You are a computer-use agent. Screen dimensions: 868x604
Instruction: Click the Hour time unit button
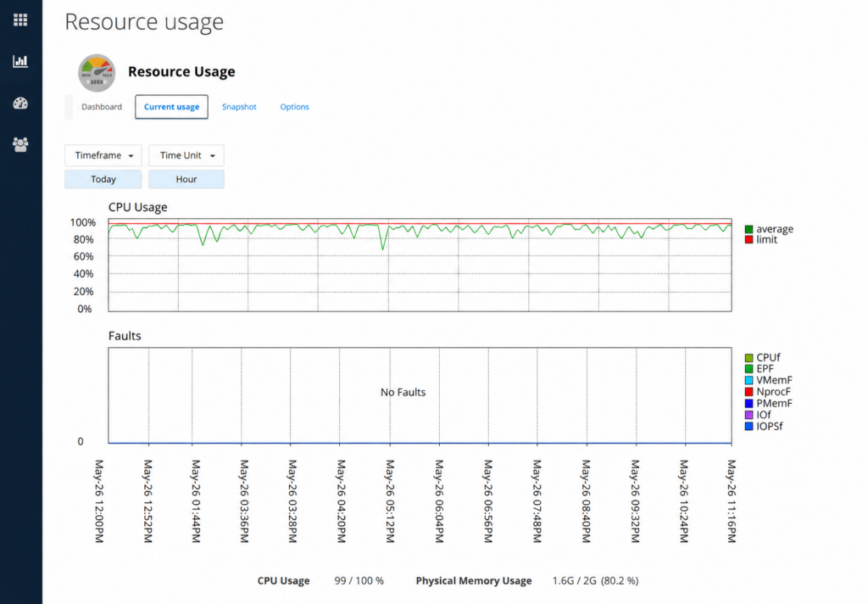186,180
